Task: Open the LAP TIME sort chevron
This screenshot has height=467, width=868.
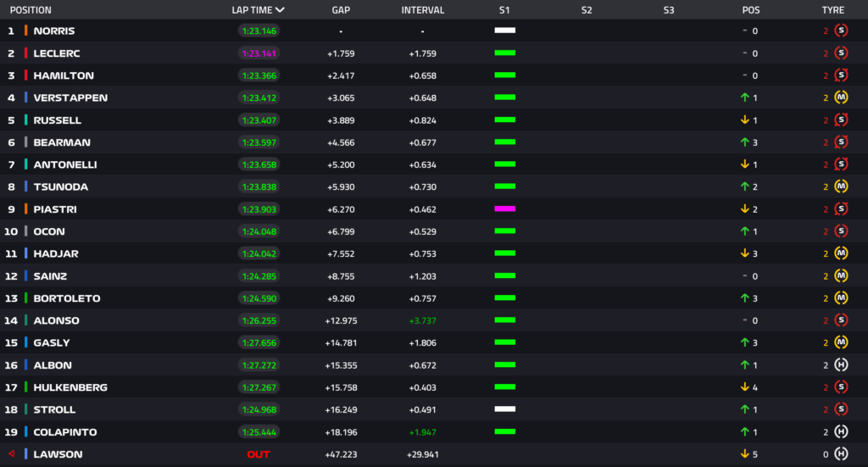Action: [280, 10]
